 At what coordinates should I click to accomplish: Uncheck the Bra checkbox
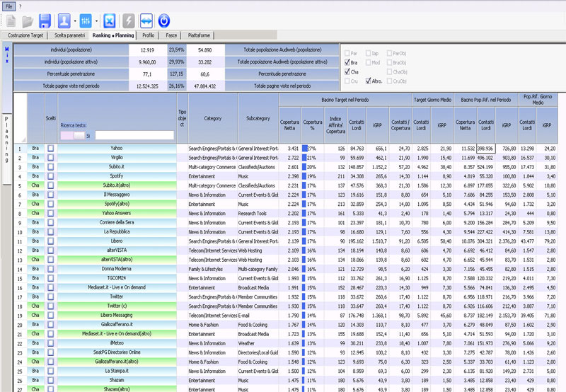[347, 62]
